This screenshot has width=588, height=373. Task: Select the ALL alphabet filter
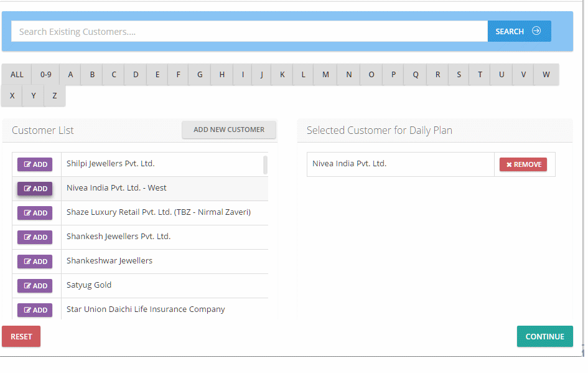tap(17, 74)
